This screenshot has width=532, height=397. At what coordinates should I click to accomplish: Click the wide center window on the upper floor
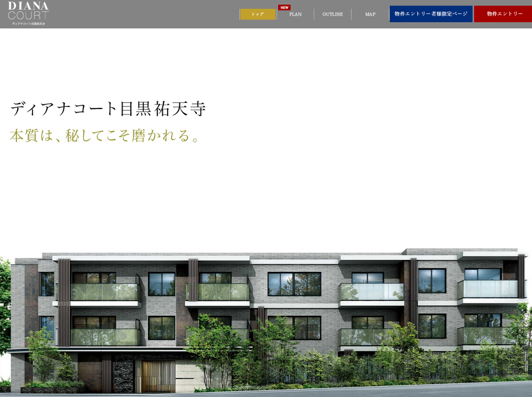tap(294, 284)
